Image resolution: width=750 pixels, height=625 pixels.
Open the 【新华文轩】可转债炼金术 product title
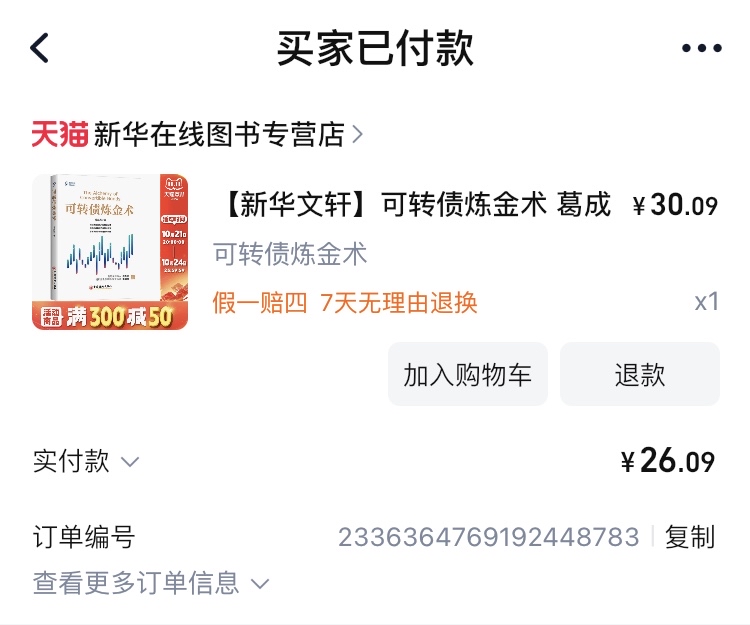(416, 205)
